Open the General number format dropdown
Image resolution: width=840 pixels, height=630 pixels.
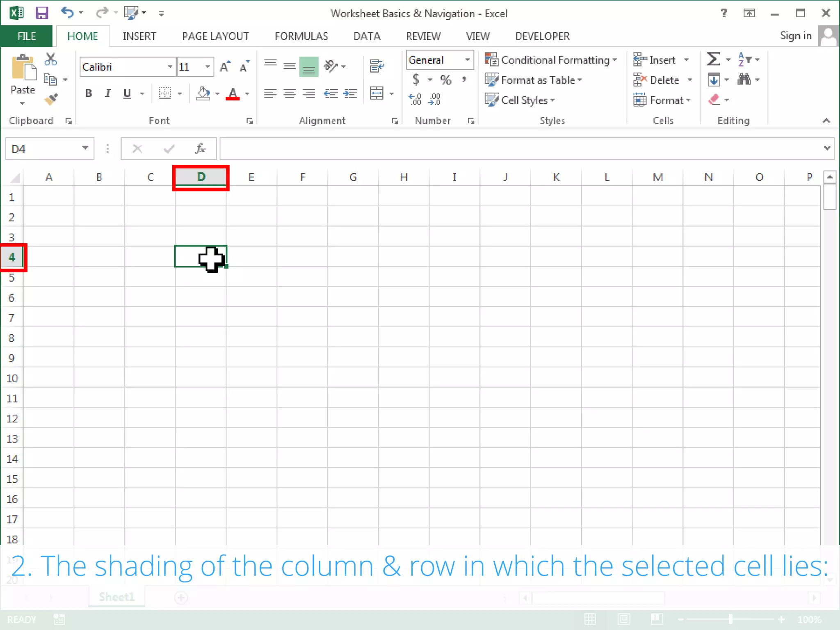(467, 60)
